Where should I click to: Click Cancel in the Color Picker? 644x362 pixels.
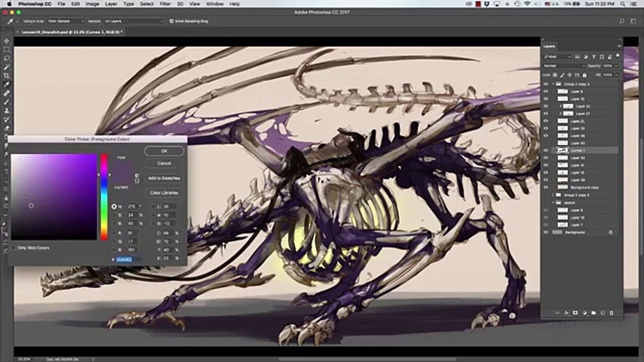point(164,163)
